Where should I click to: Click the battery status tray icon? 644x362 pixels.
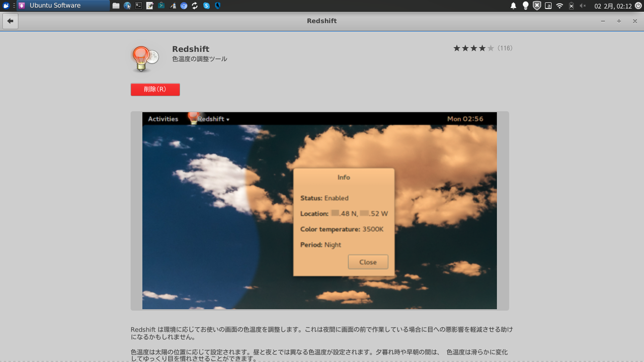point(571,6)
